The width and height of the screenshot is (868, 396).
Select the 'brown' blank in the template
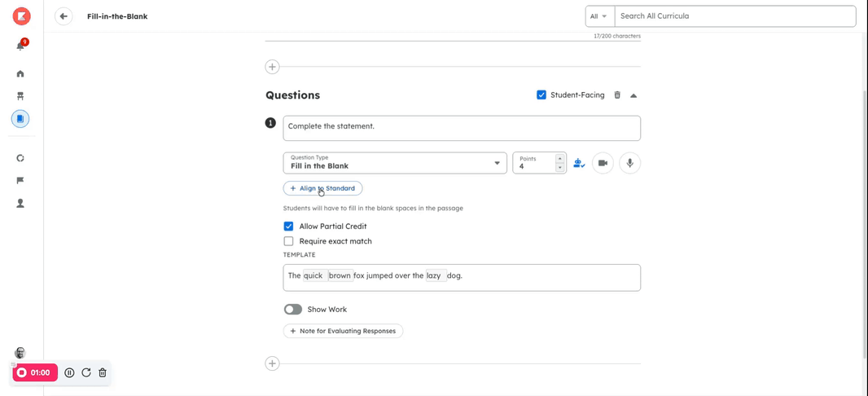pos(340,275)
